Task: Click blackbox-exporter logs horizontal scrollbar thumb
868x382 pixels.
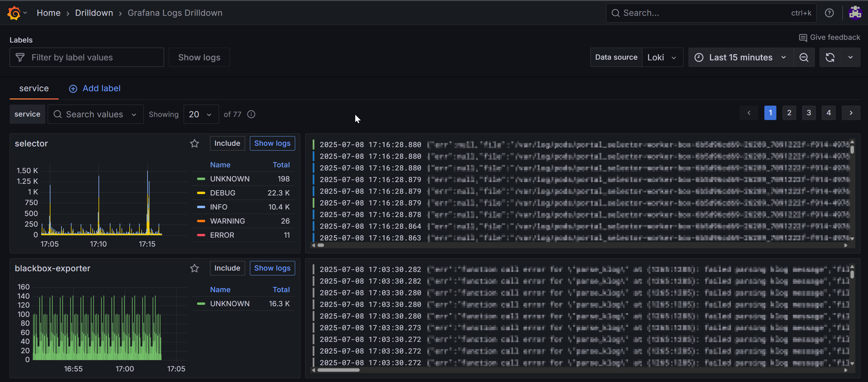Action: [x=338, y=370]
